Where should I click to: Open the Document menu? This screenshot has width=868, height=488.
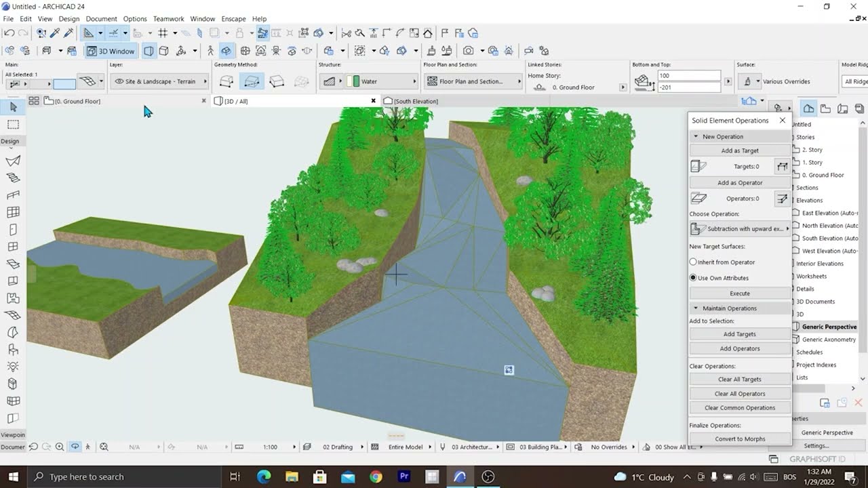[x=101, y=19]
